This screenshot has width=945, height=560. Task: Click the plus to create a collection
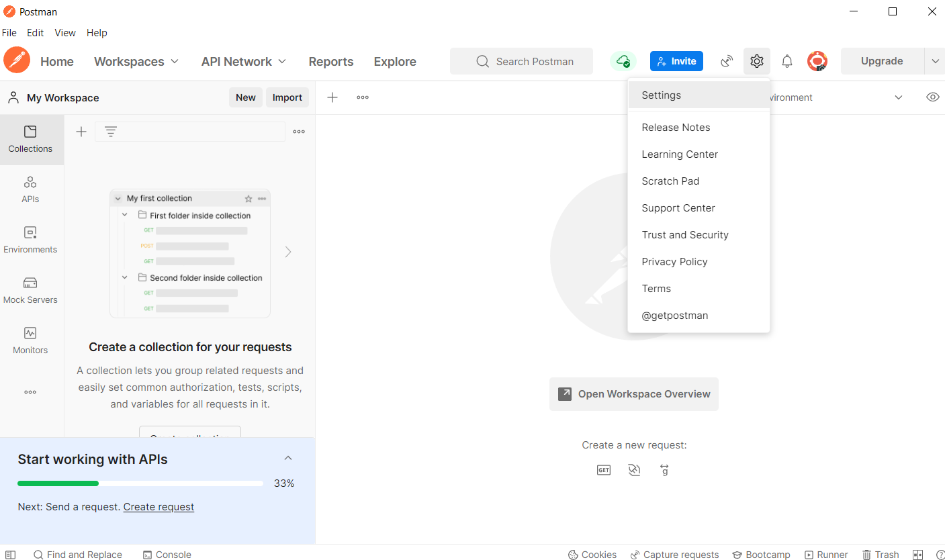[x=81, y=132]
